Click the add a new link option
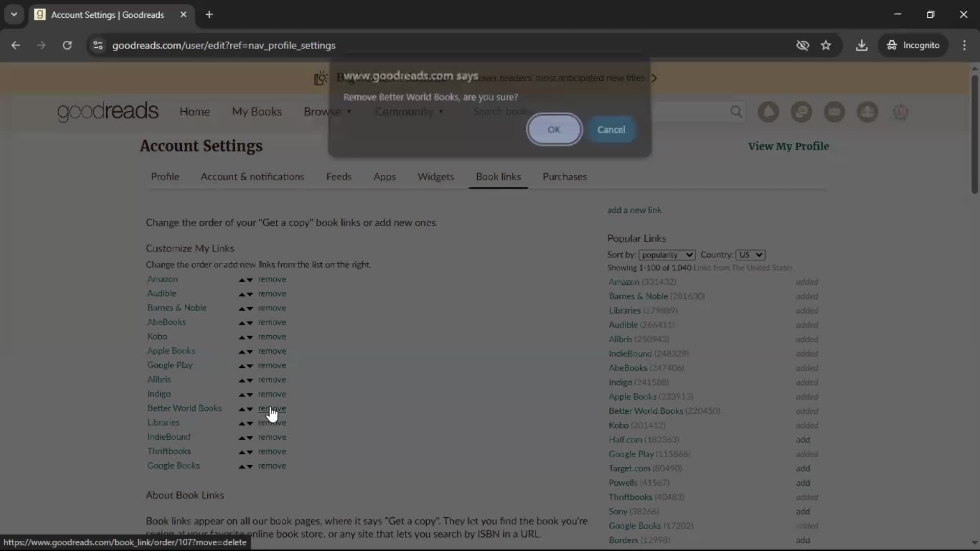This screenshot has height=551, width=980. [x=634, y=210]
